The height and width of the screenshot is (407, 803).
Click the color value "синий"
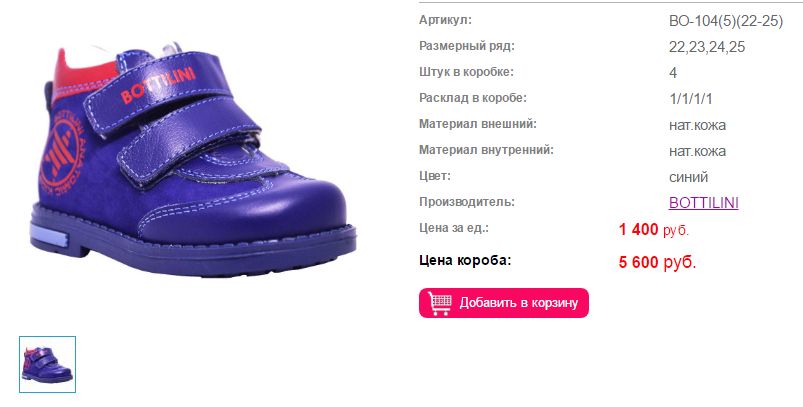point(688,177)
